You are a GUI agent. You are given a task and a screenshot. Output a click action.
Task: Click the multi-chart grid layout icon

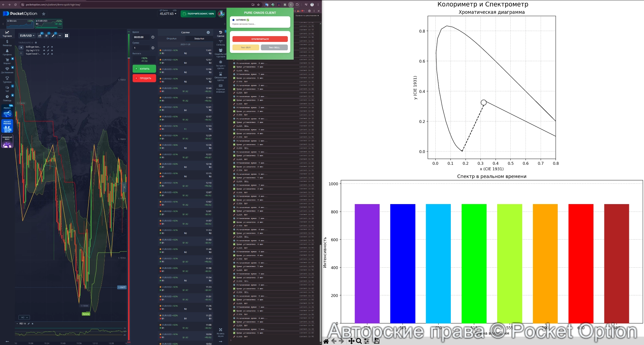click(x=66, y=35)
